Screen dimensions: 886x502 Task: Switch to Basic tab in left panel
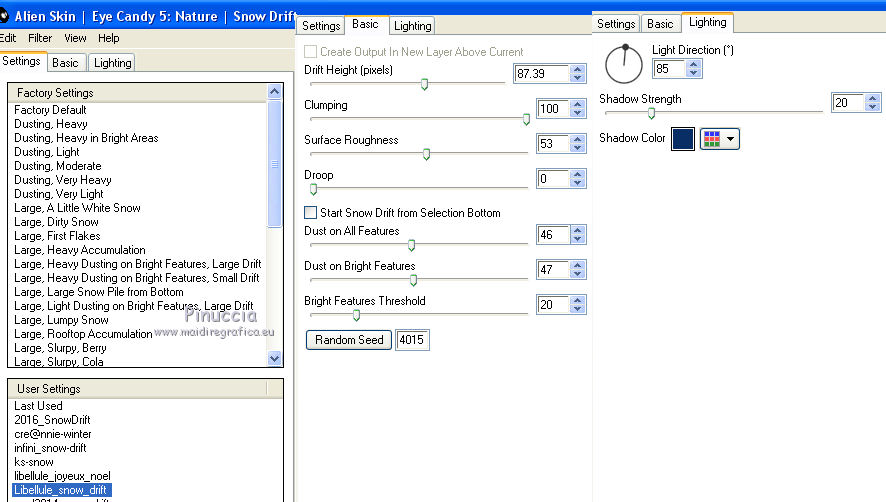pyautogui.click(x=66, y=63)
